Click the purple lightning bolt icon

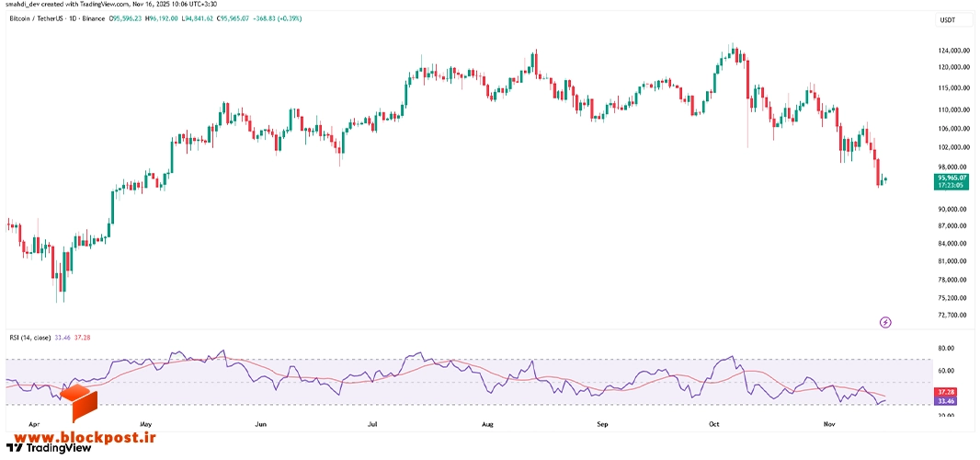(x=885, y=322)
